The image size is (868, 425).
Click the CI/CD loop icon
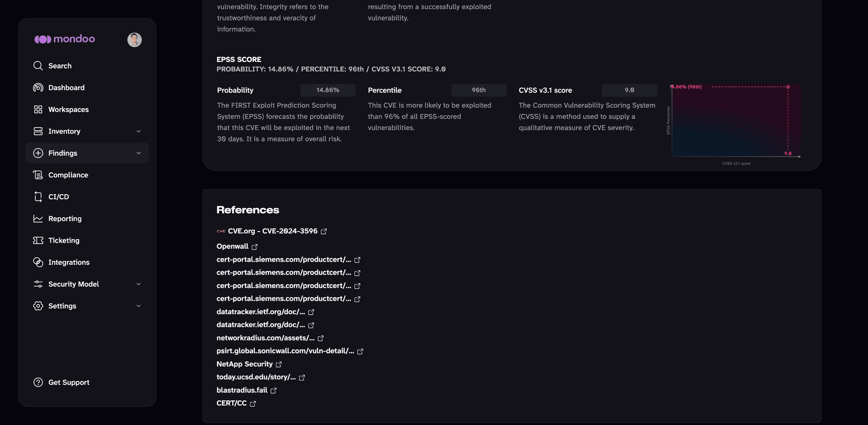38,197
